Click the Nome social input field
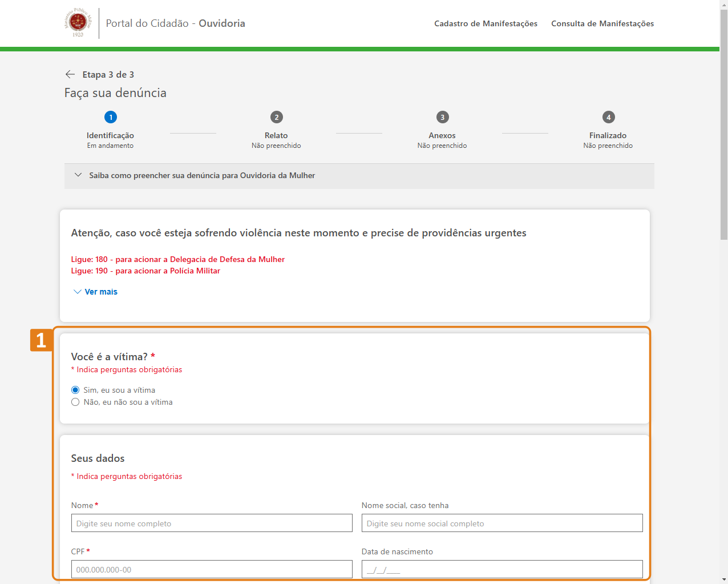The image size is (728, 584). pos(502,523)
